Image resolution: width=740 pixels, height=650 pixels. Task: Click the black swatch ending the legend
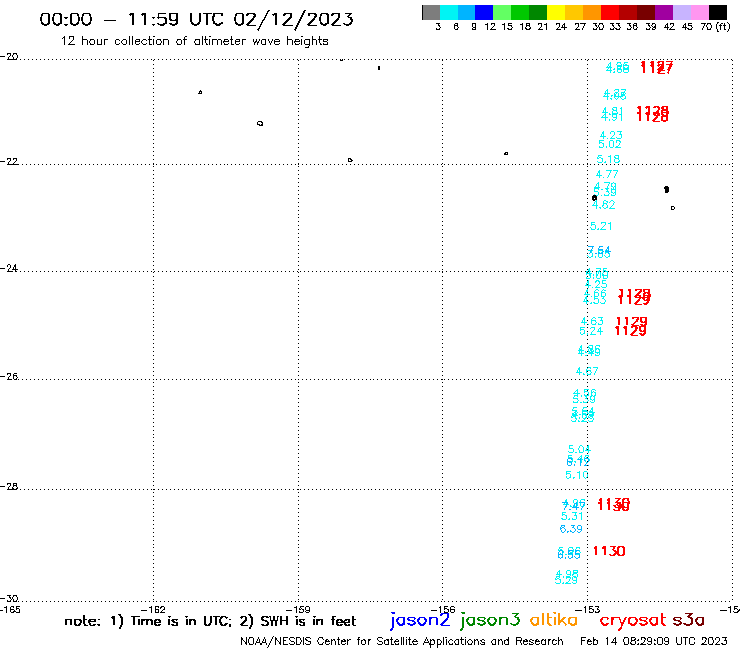click(718, 12)
